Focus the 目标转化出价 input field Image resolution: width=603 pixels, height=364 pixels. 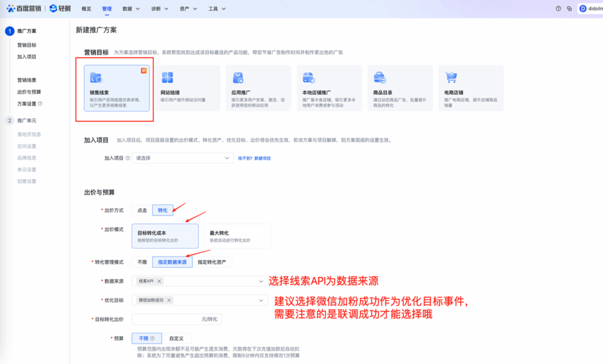click(166, 319)
